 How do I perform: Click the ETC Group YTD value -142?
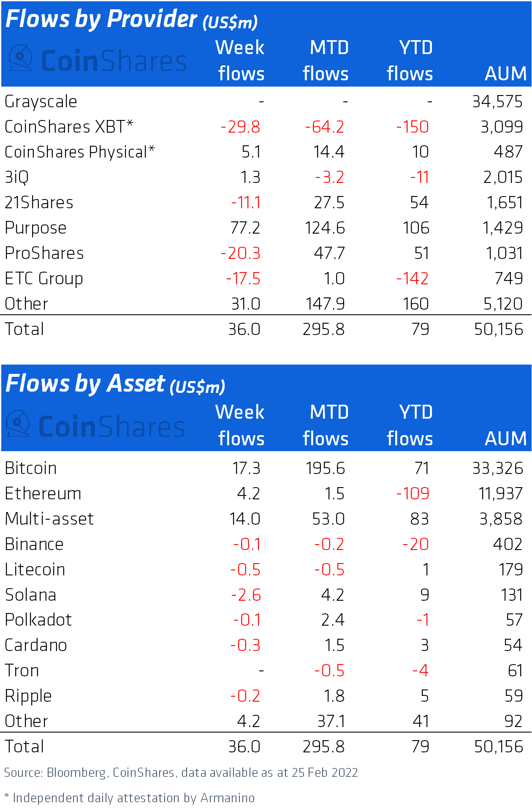pos(413,279)
